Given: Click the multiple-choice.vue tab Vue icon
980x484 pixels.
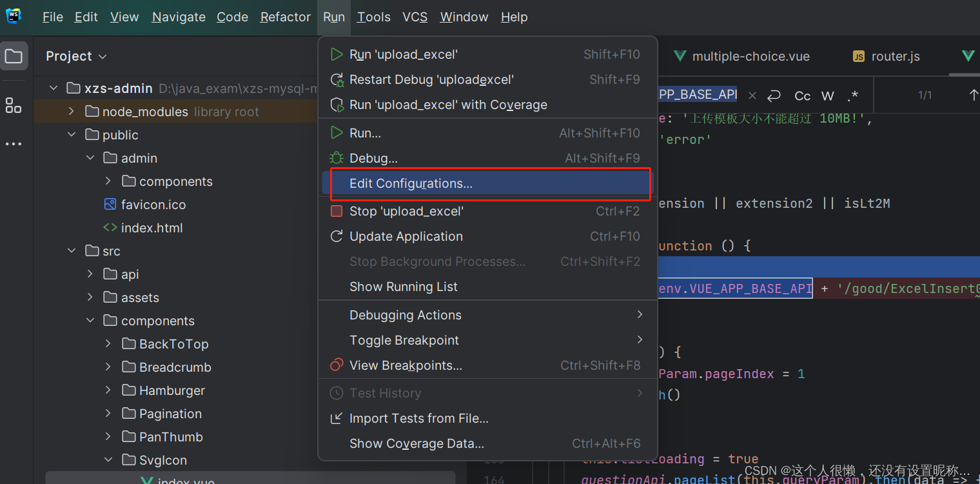Looking at the screenshot, I should tap(680, 57).
